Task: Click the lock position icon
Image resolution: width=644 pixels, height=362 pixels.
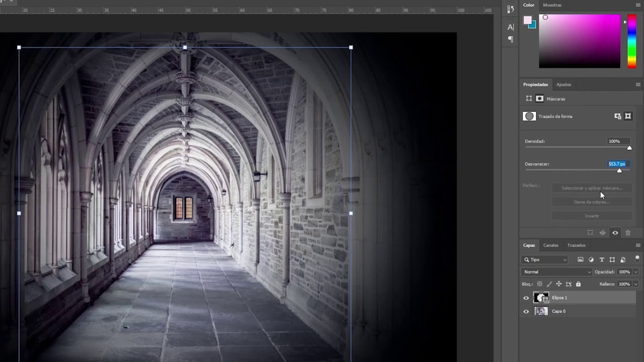Action: (x=558, y=284)
